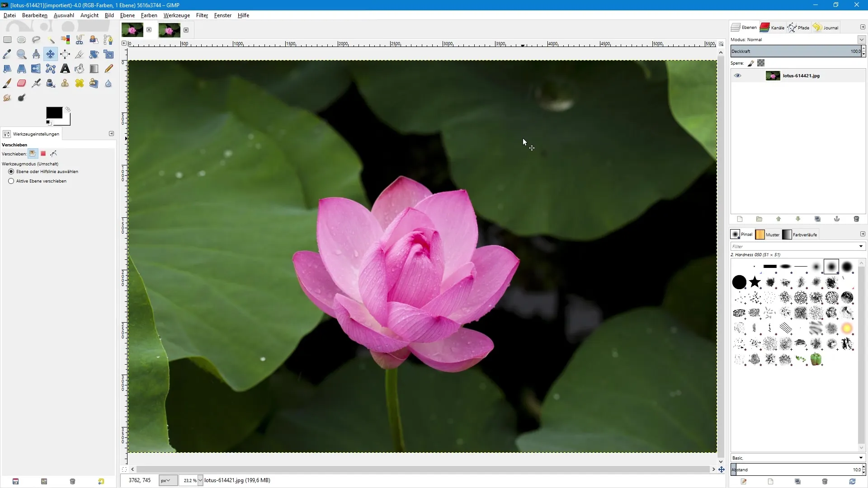The image size is (868, 488).
Task: Select the Align tool
Action: [x=65, y=54]
